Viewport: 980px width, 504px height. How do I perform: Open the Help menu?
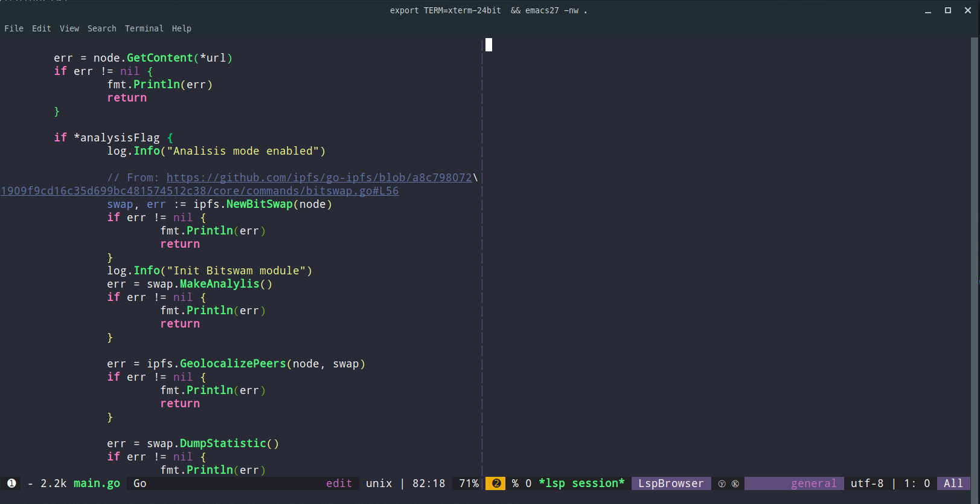point(182,28)
